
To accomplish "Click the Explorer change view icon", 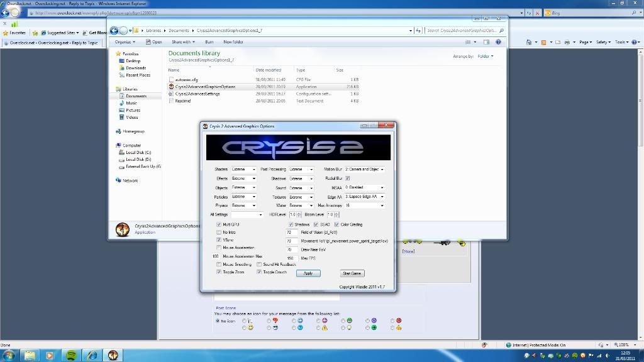I will pos(468,42).
